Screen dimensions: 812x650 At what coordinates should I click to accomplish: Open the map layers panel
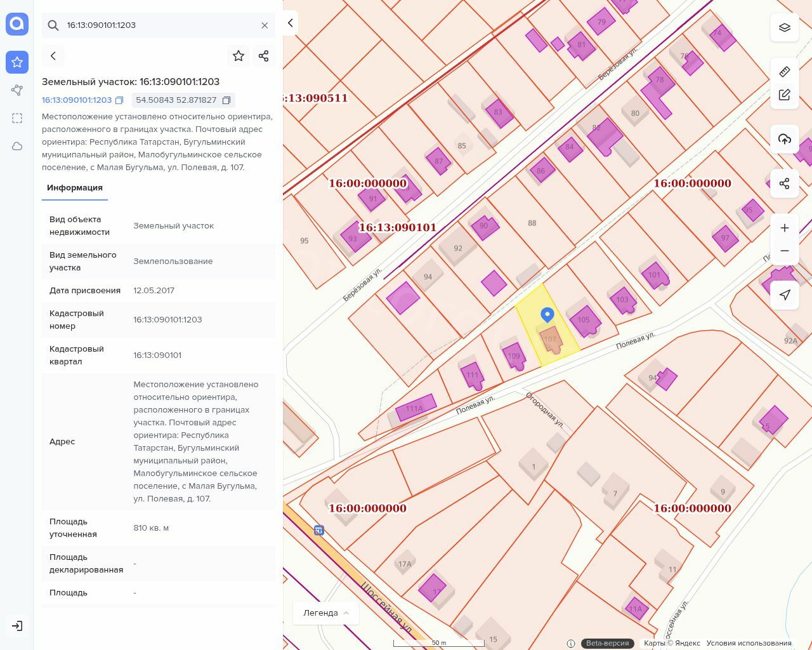point(785,27)
